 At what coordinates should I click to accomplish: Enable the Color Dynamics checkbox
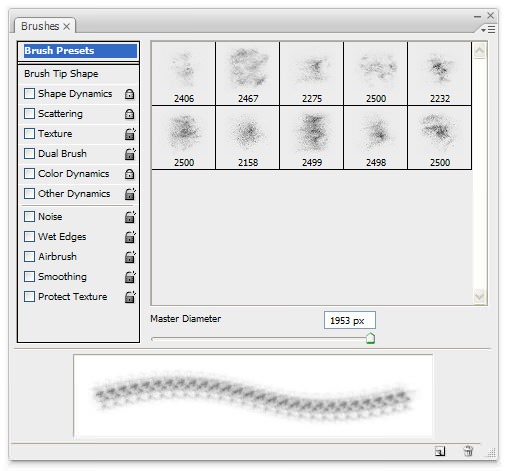coord(29,174)
